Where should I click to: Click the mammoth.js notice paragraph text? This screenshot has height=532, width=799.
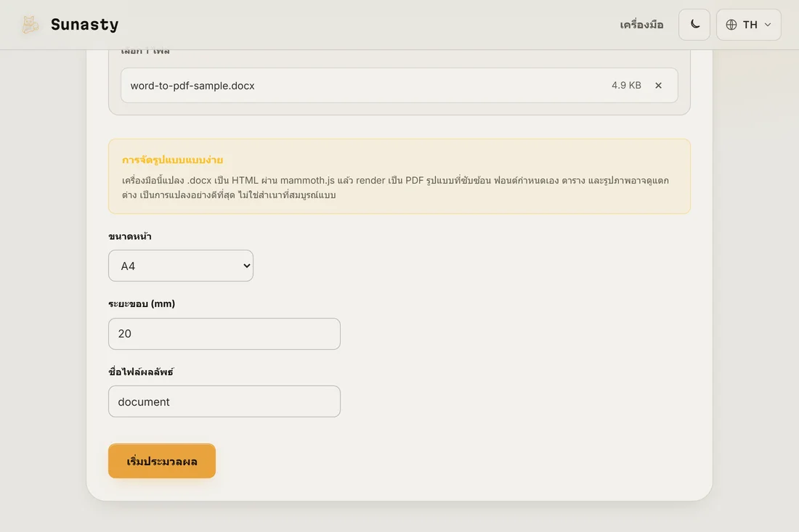(395, 187)
